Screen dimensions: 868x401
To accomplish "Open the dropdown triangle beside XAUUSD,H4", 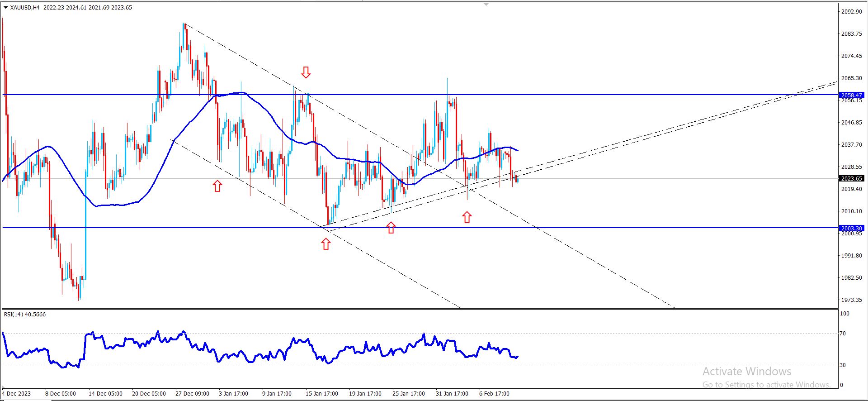I will [x=5, y=7].
